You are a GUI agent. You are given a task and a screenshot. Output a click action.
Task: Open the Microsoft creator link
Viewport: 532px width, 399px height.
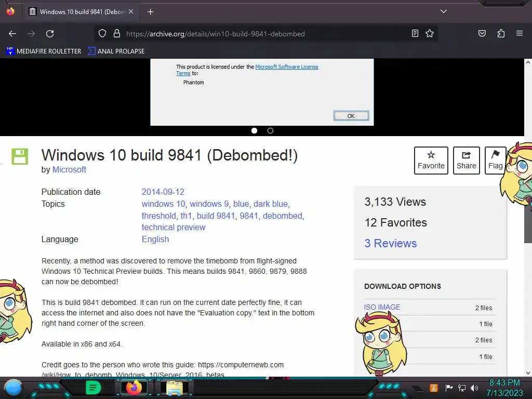[69, 169]
